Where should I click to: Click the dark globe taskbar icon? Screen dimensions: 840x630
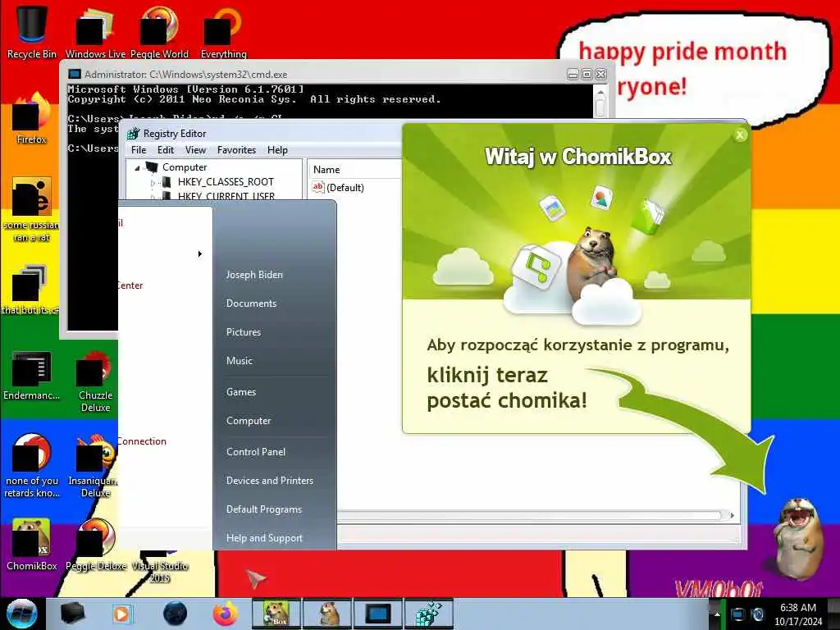(x=175, y=614)
